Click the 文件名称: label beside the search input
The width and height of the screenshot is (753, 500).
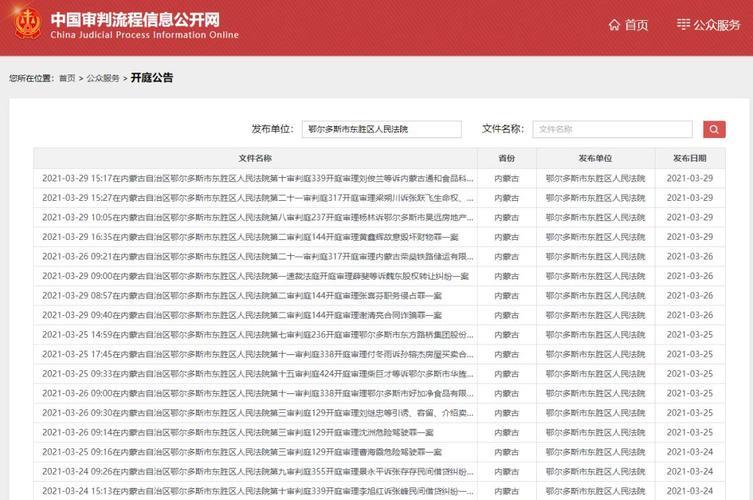[x=503, y=129]
